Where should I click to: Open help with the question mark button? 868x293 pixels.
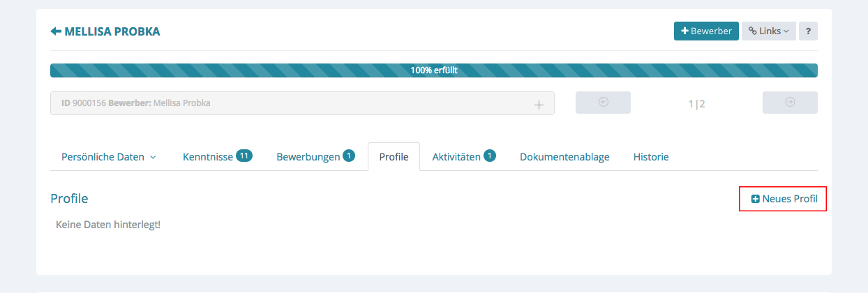808,31
